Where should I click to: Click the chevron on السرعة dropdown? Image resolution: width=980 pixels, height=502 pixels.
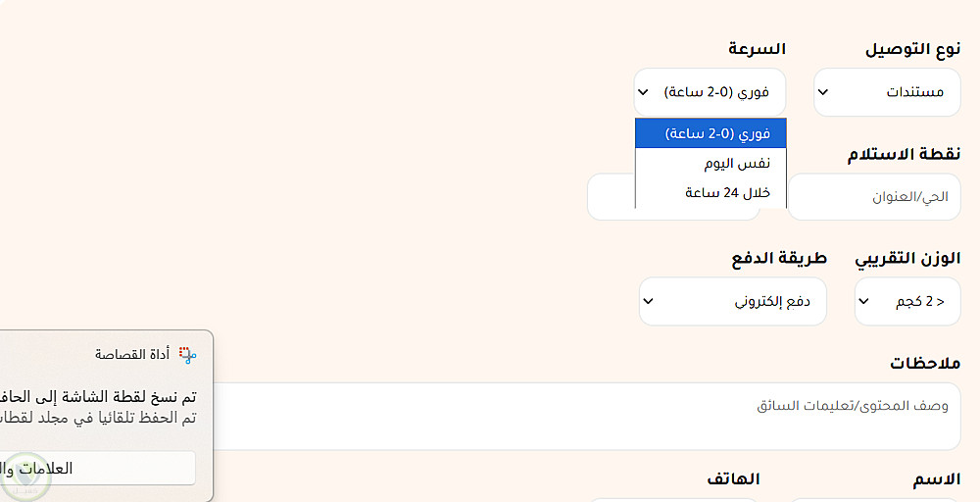(x=643, y=92)
